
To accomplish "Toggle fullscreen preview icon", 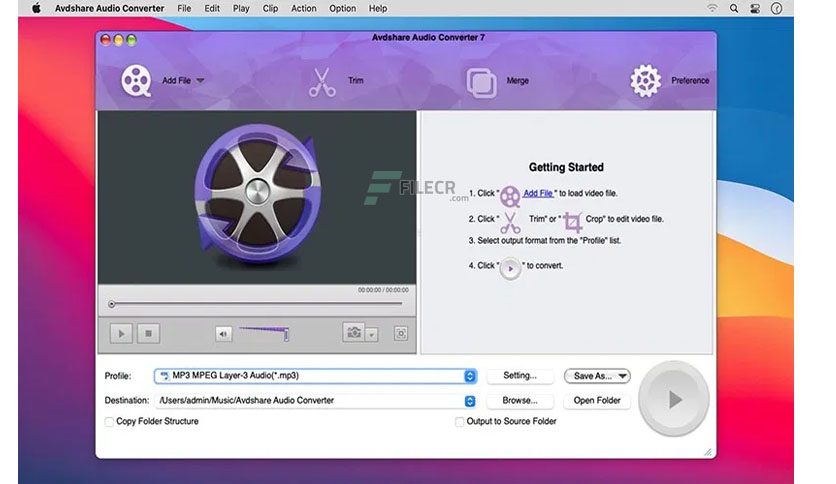I will click(x=401, y=334).
